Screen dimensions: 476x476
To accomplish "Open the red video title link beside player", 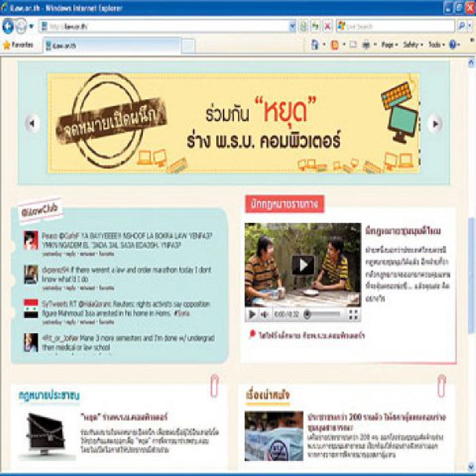I will tap(403, 231).
